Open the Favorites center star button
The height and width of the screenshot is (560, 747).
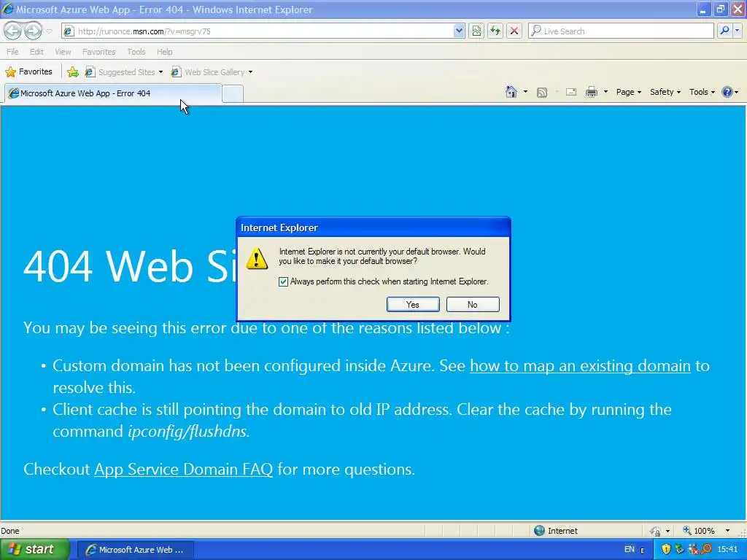[28, 72]
